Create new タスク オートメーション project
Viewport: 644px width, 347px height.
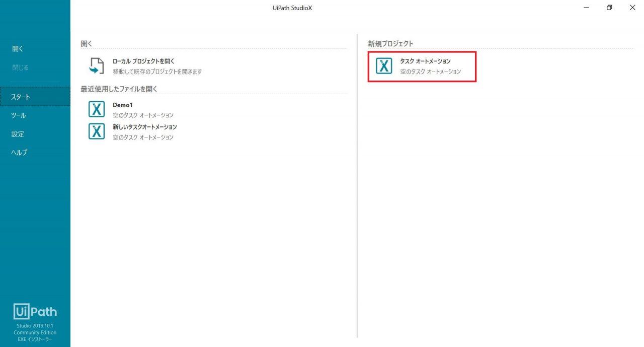click(x=422, y=66)
